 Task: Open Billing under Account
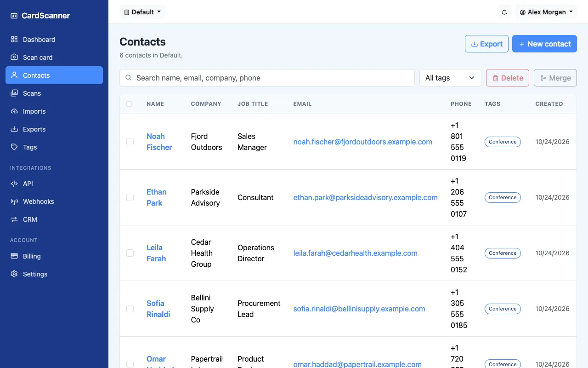[54, 256]
